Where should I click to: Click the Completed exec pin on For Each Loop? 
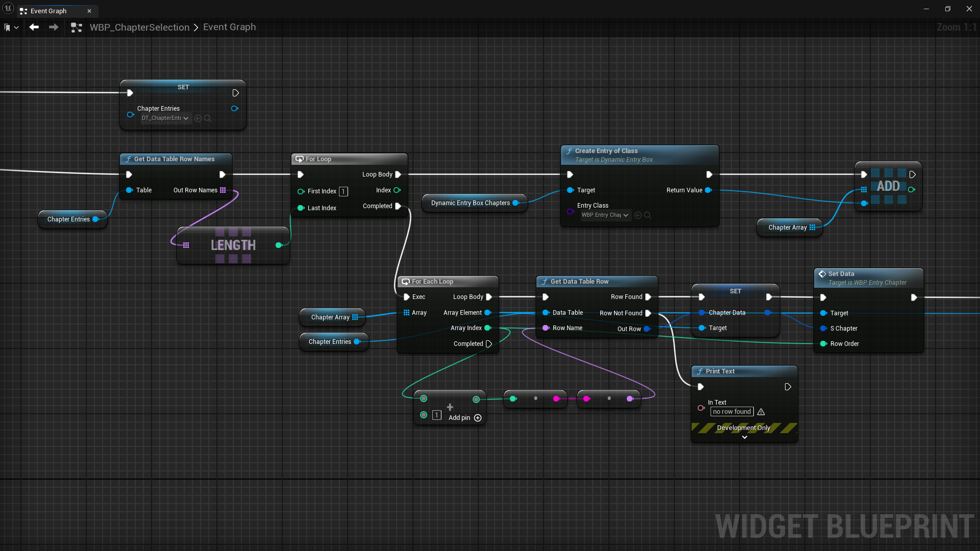[488, 344]
